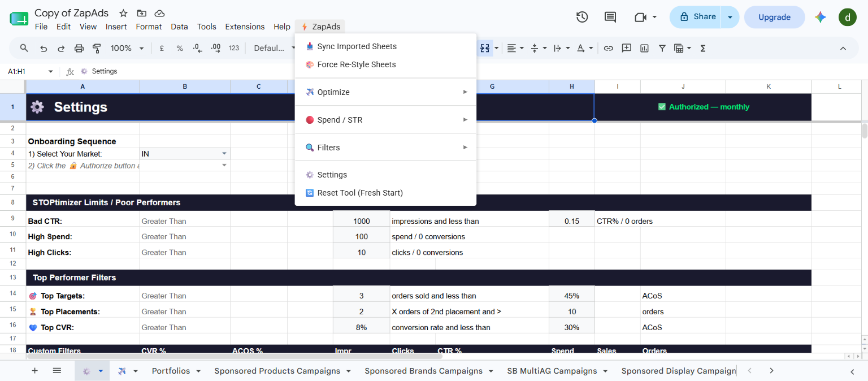Open the Extensions menu
Image resolution: width=868 pixels, height=381 pixels.
[x=245, y=27]
